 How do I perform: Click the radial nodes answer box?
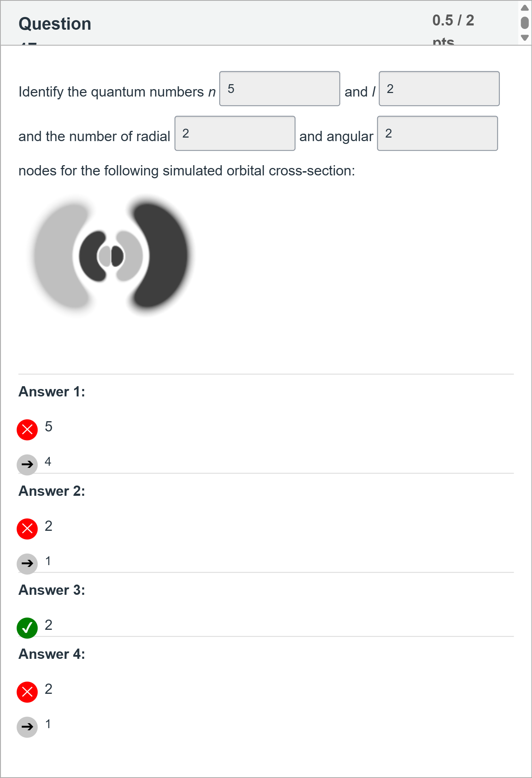[x=234, y=133]
